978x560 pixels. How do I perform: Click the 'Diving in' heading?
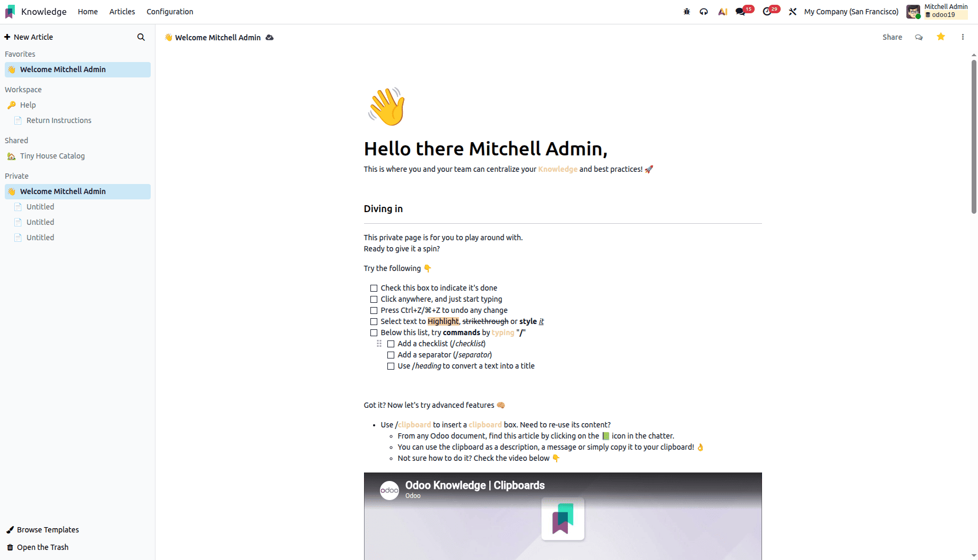[383, 209]
